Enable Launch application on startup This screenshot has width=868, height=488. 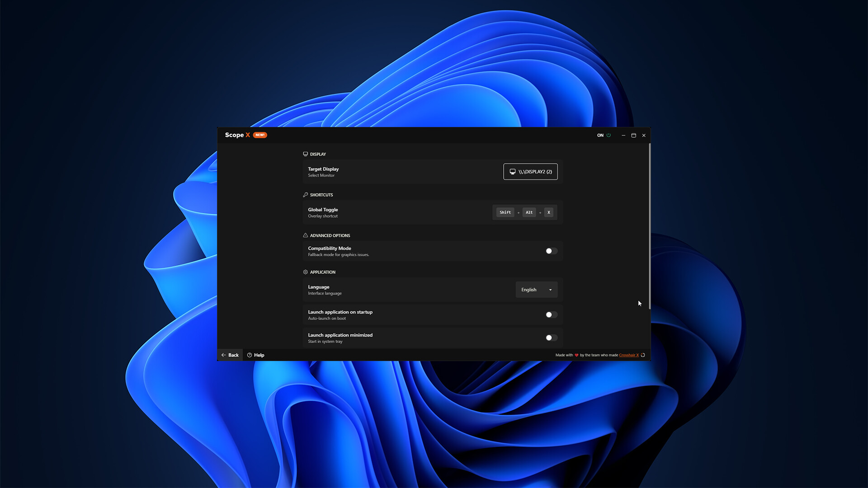pyautogui.click(x=551, y=315)
